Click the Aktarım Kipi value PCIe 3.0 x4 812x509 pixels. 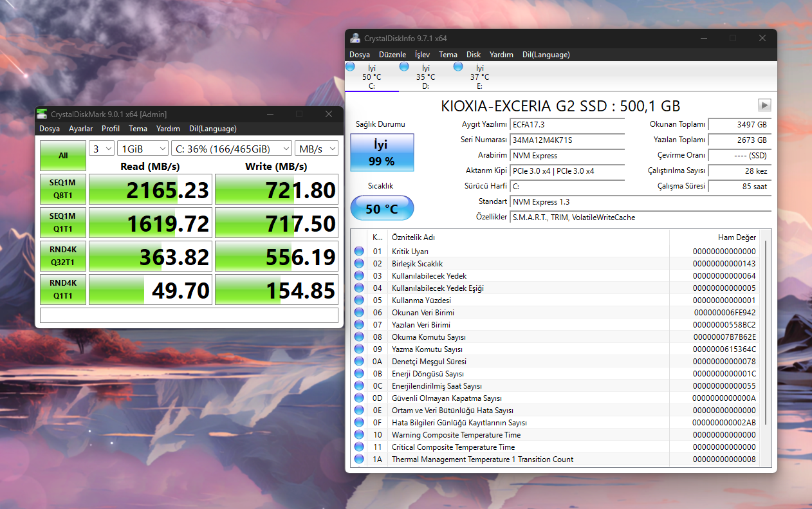pos(567,171)
